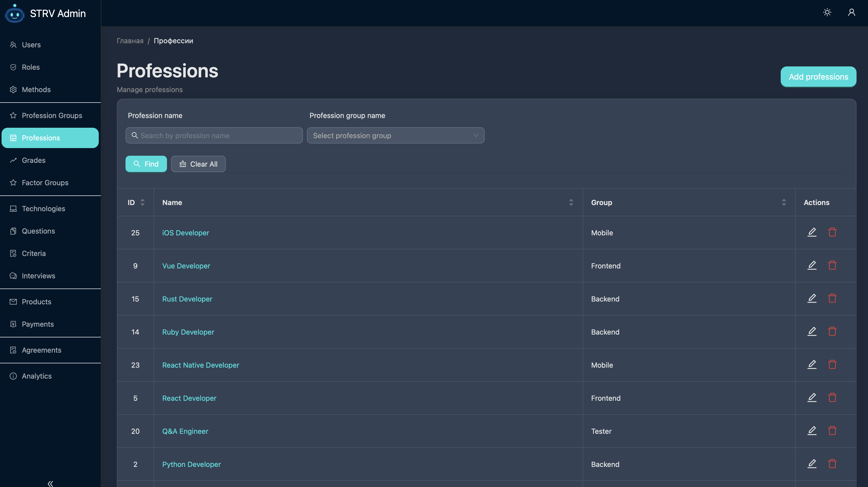Click the Add professions button
The image size is (868, 487).
click(x=818, y=77)
